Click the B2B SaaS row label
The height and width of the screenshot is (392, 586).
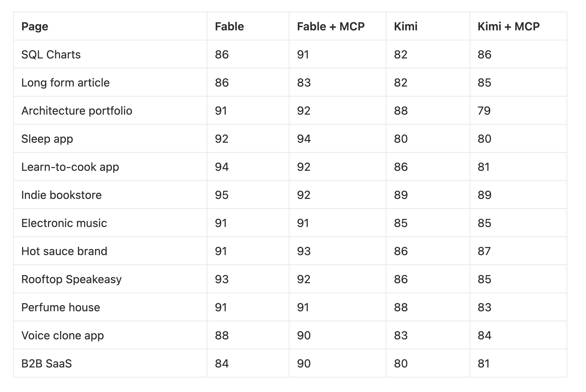pos(47,364)
